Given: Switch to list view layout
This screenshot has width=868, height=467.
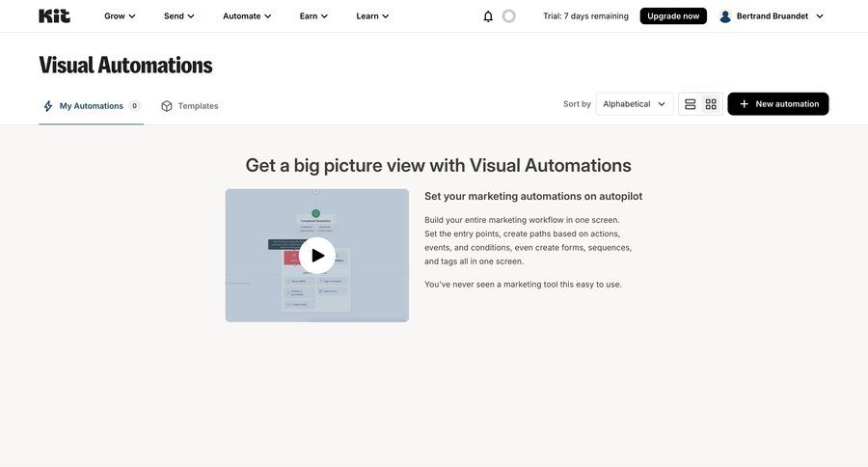Looking at the screenshot, I should (x=690, y=104).
